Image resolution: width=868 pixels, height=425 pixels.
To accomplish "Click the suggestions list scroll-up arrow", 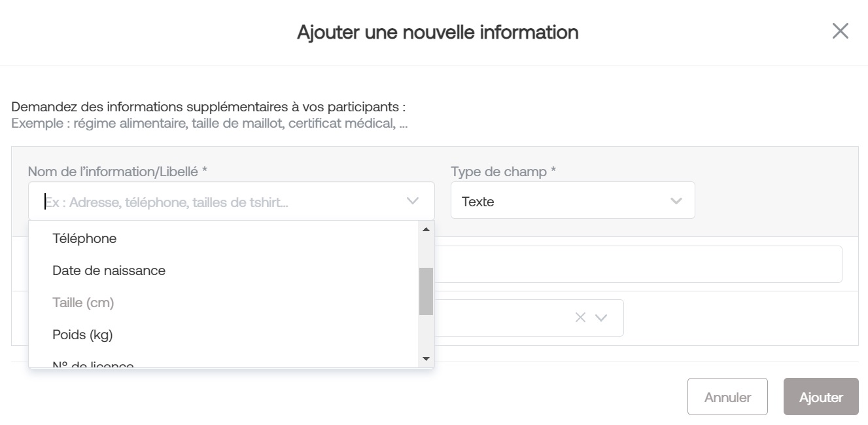I will [x=426, y=229].
